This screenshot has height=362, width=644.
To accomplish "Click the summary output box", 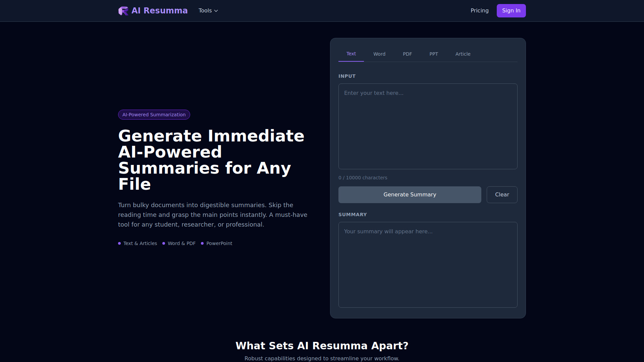I will click(x=428, y=265).
